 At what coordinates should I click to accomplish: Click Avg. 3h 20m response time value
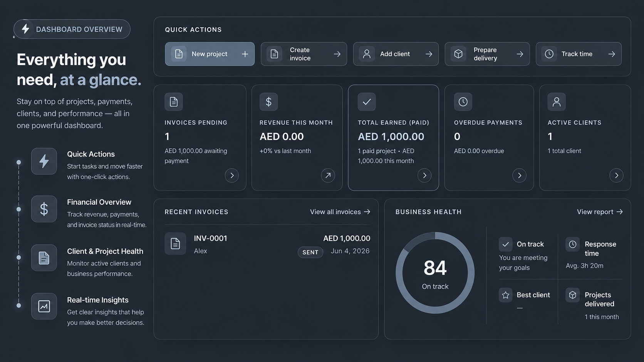[585, 266]
